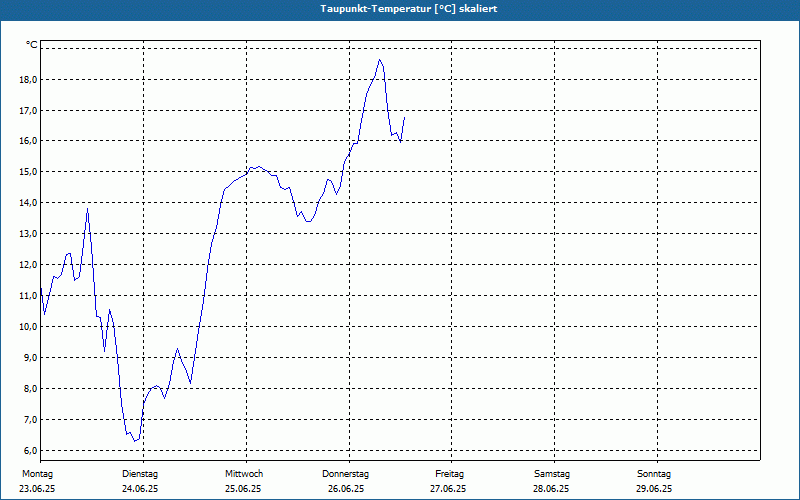
Task: Click the 17,0 axis value
Action: (x=29, y=110)
